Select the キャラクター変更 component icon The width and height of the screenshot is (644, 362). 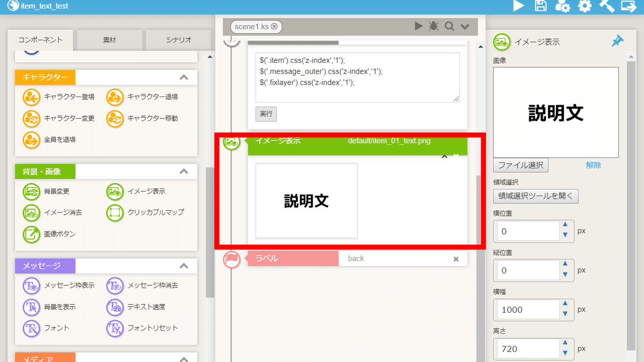(31, 119)
